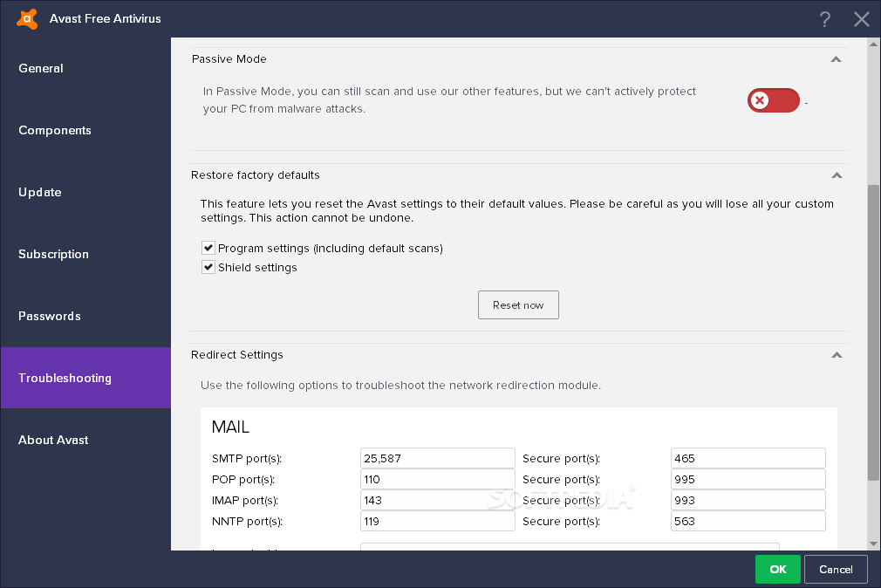Click the Restore factory defaults heading
The image size is (881, 588).
[255, 174]
